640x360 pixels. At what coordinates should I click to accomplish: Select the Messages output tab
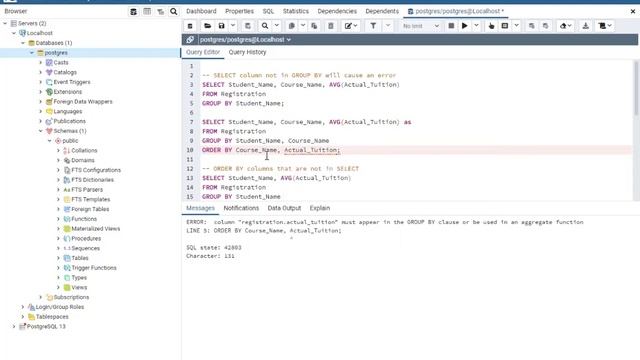[x=200, y=208]
